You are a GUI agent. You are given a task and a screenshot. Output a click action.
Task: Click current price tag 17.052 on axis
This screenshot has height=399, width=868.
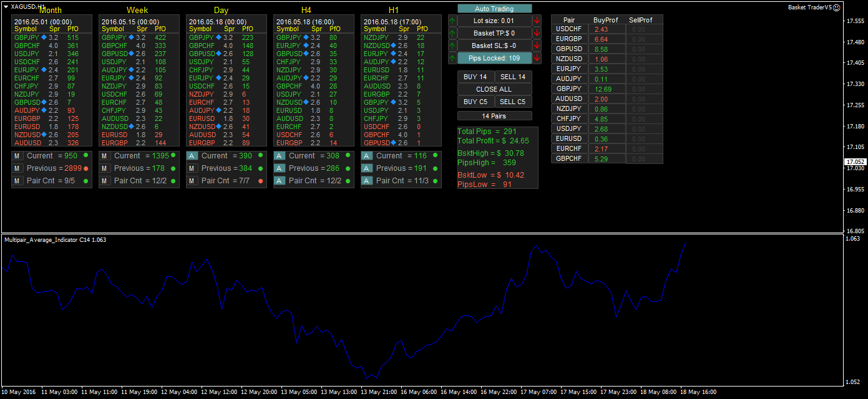(854, 161)
